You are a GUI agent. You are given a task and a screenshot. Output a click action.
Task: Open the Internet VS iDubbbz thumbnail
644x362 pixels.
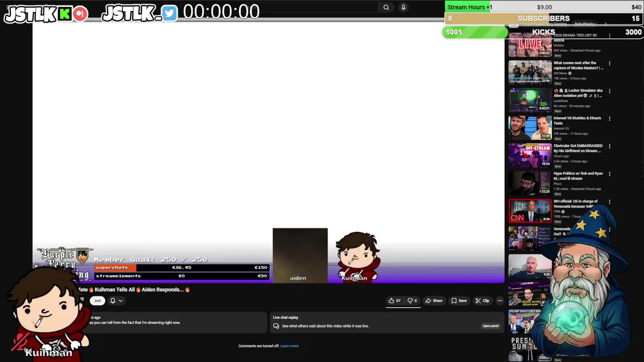click(x=530, y=127)
